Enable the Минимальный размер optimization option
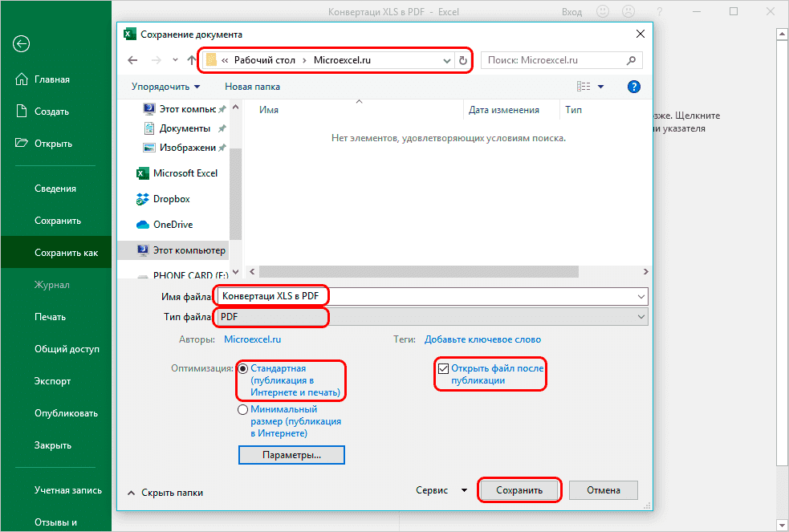 click(242, 409)
